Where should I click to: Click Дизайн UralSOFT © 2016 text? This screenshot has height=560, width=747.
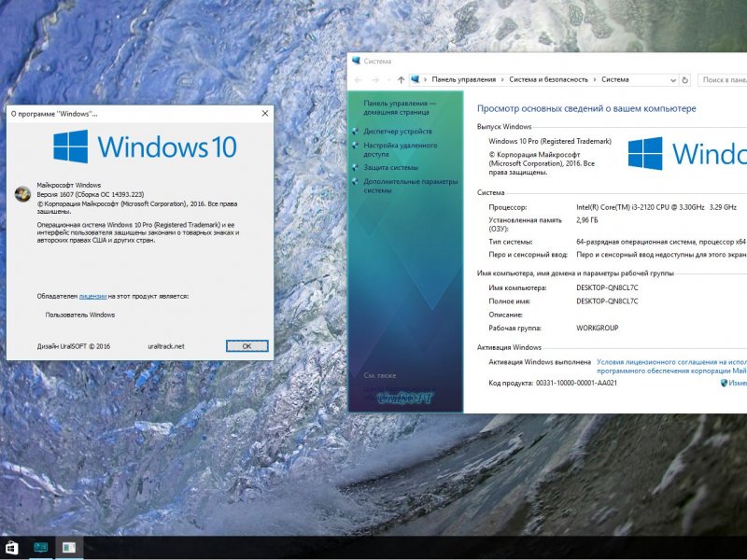[74, 346]
